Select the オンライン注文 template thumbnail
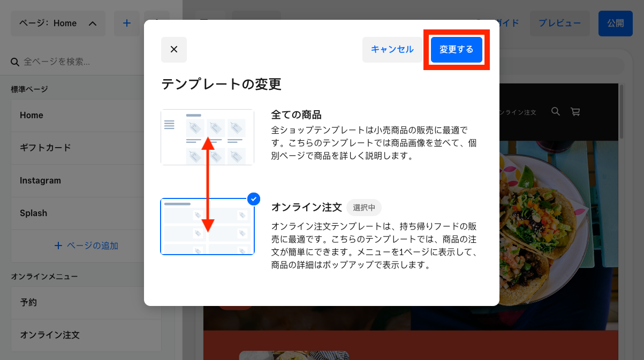This screenshot has width=644, height=360. [207, 227]
